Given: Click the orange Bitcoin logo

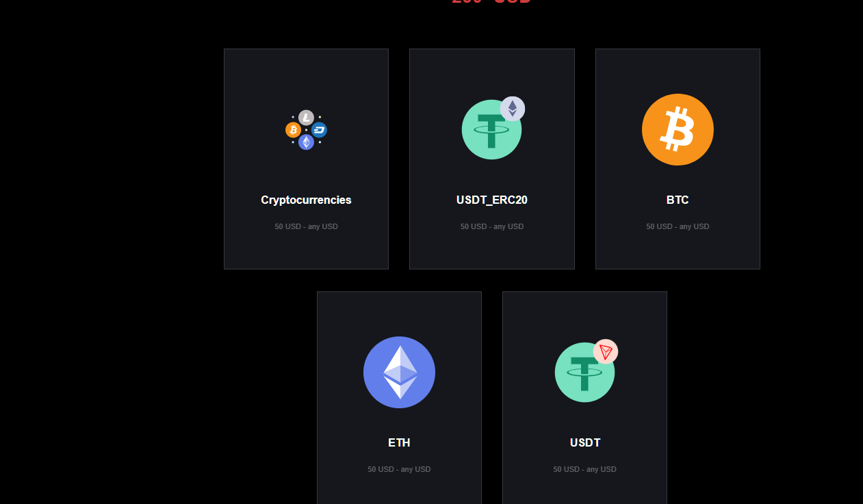Looking at the screenshot, I should pyautogui.click(x=678, y=129).
